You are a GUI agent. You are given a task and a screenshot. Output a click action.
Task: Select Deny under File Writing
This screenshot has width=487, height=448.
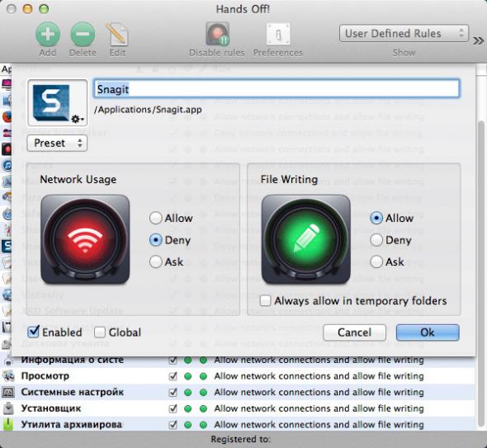376,240
